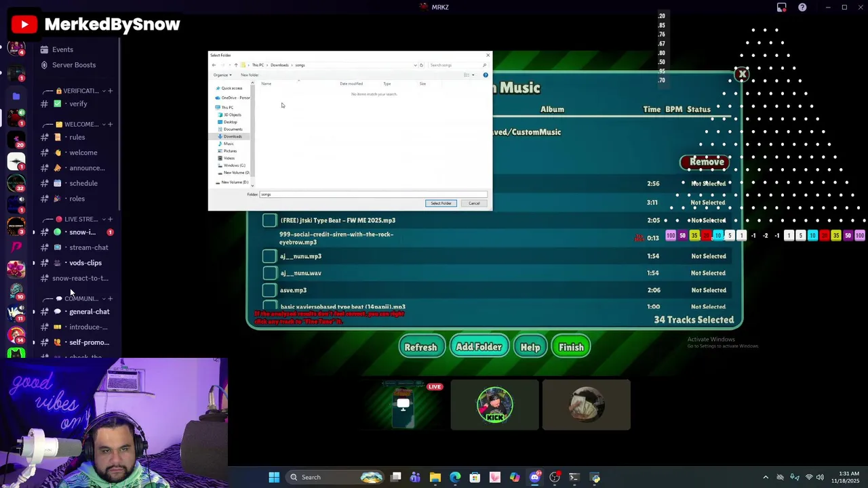This screenshot has width=868, height=488.
Task: Open Discord server folder icon
Action: [x=16, y=96]
